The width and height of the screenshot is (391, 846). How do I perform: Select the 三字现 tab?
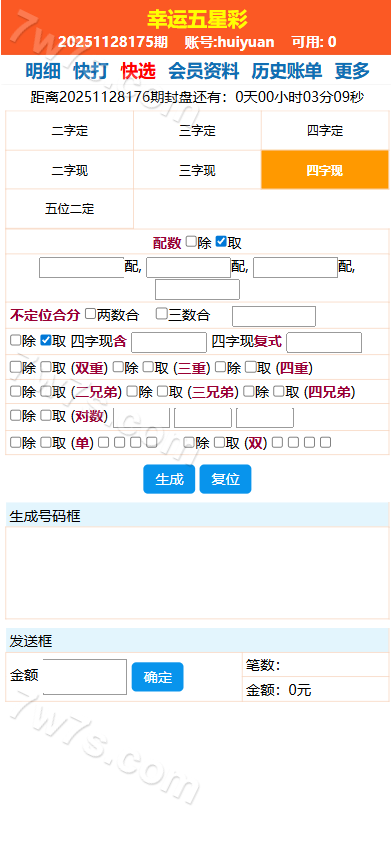[x=197, y=170]
